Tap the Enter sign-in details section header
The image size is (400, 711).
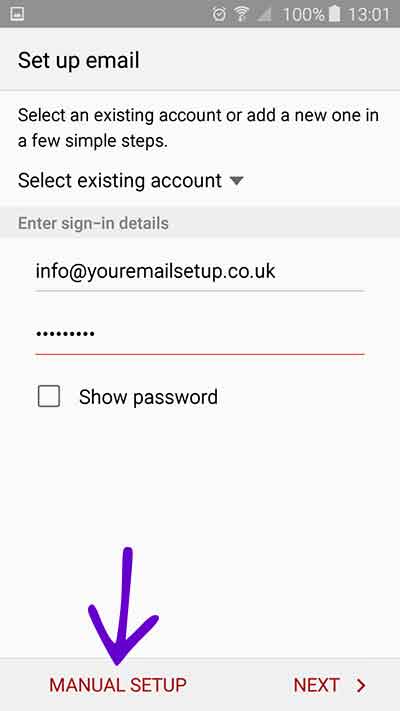93,223
